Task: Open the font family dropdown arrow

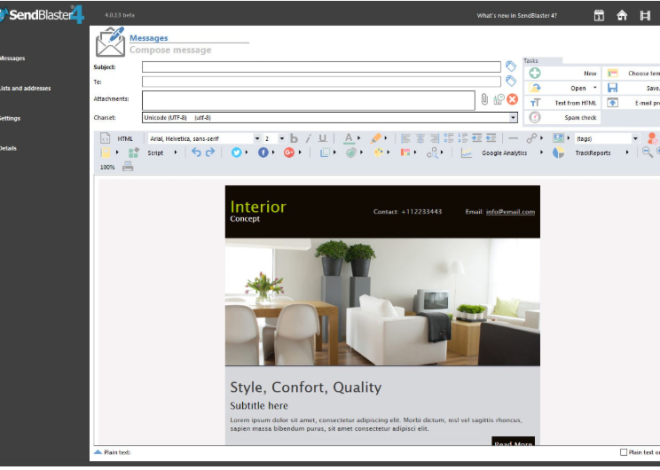Action: [x=257, y=138]
